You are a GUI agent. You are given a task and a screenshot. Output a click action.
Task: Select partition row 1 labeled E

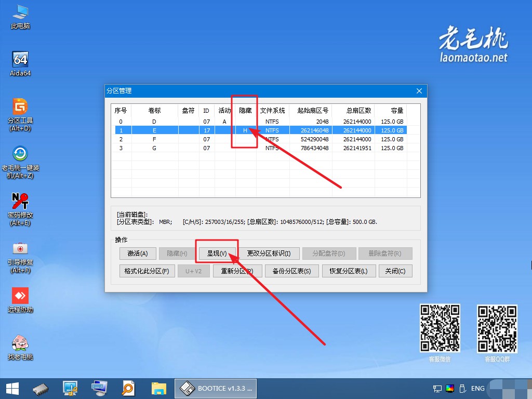tap(261, 130)
